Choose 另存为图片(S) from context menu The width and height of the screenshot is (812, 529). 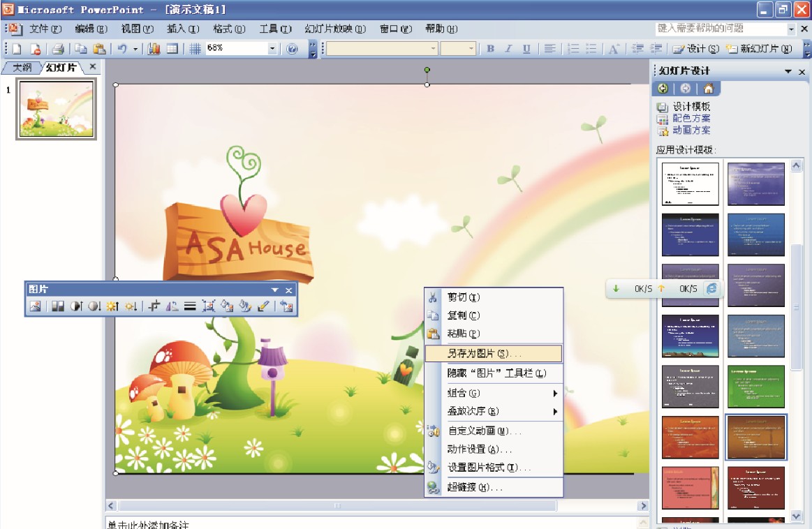494,354
